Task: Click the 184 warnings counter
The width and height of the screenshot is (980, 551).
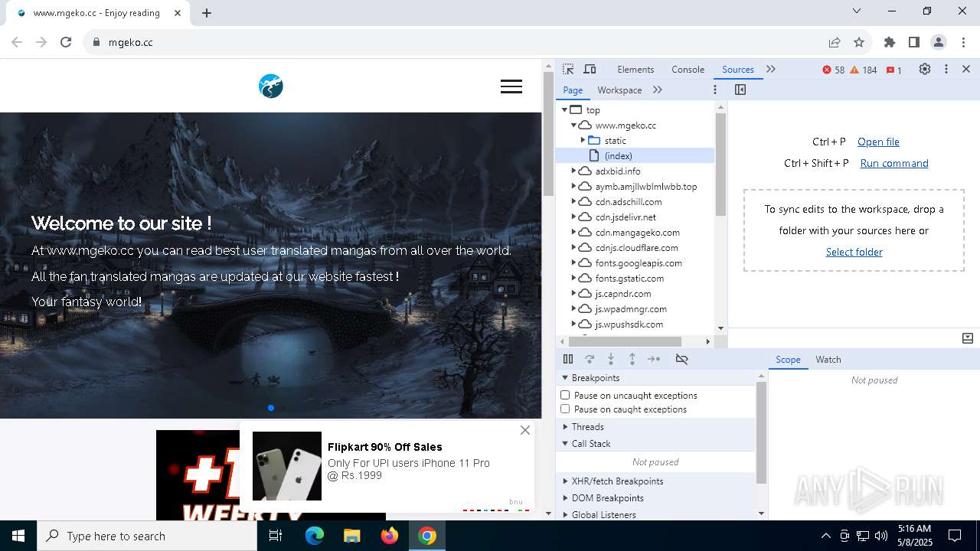Action: 864,70
